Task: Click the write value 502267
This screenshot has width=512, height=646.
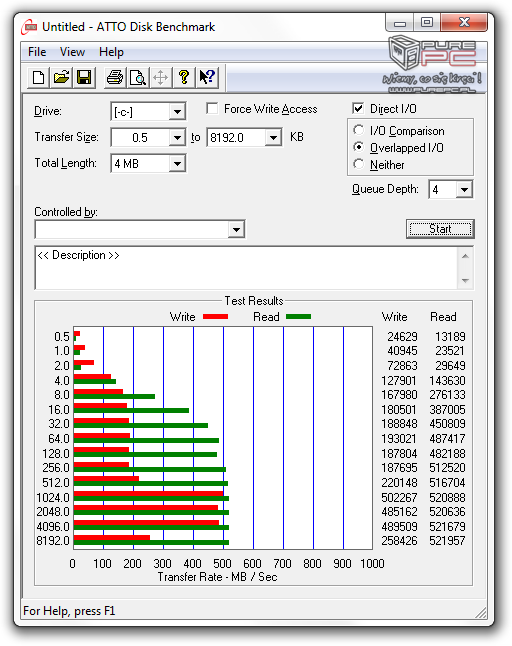Action: click(x=400, y=497)
